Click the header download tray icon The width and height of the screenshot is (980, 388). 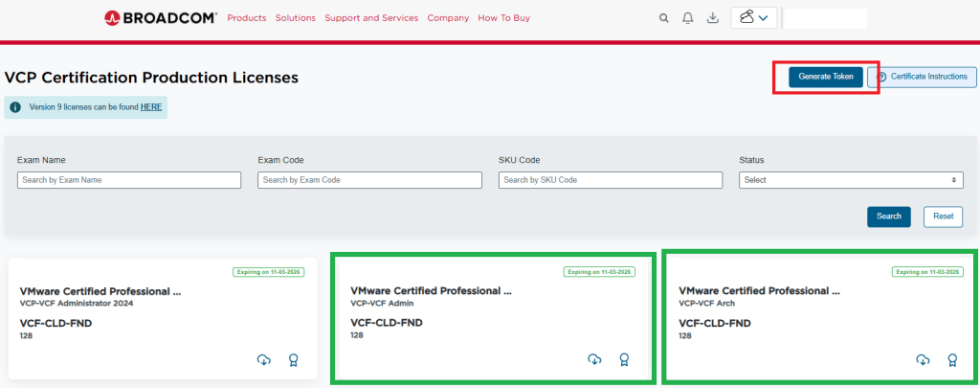click(712, 18)
